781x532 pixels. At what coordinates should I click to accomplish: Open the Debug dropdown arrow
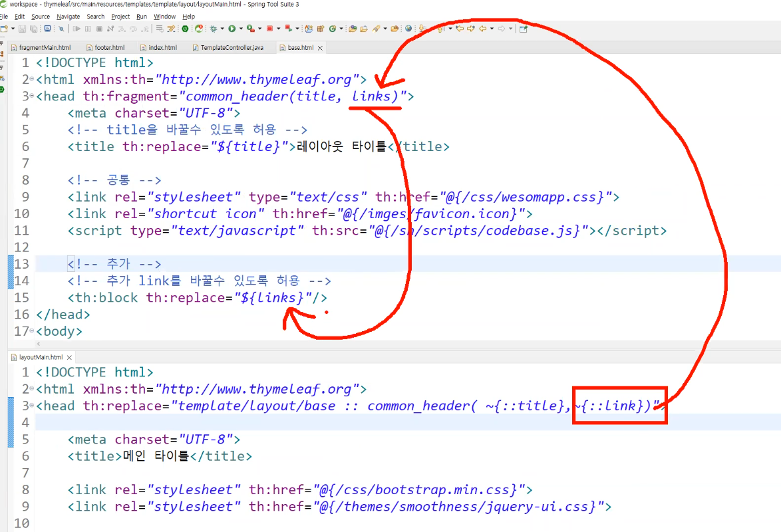pos(222,29)
